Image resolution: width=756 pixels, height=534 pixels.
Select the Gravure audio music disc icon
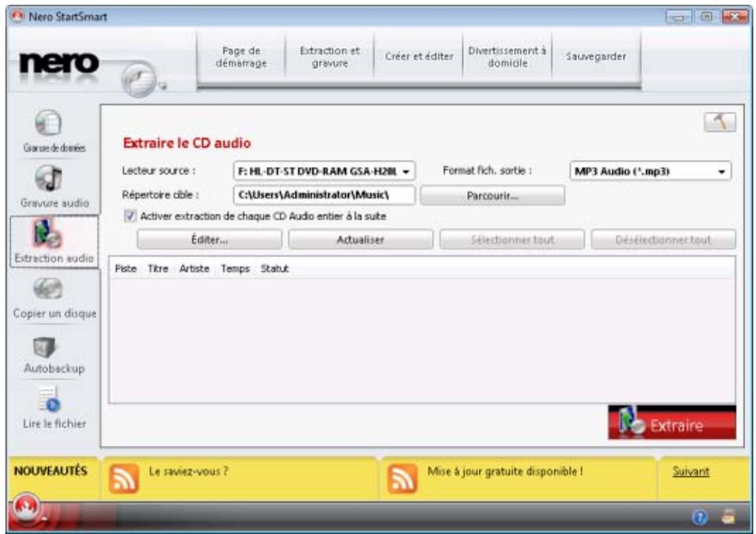[x=48, y=178]
